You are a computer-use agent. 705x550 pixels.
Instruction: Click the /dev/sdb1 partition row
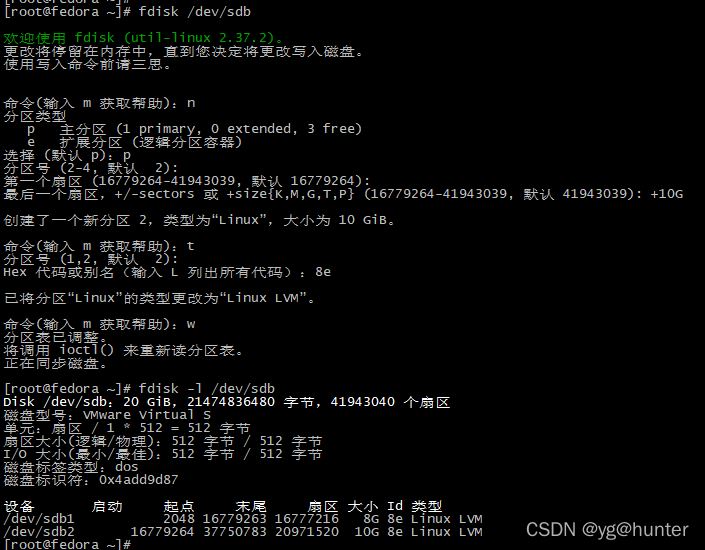(243, 519)
